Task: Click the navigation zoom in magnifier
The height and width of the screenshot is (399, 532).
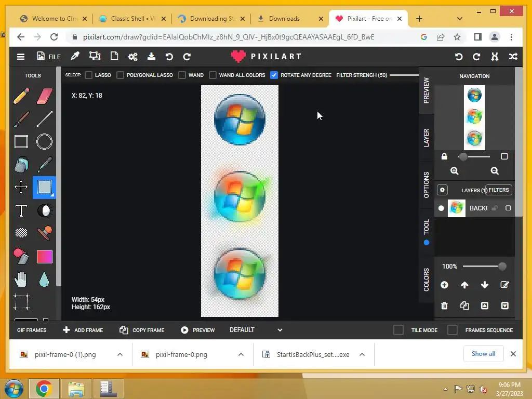Action: tap(454, 170)
